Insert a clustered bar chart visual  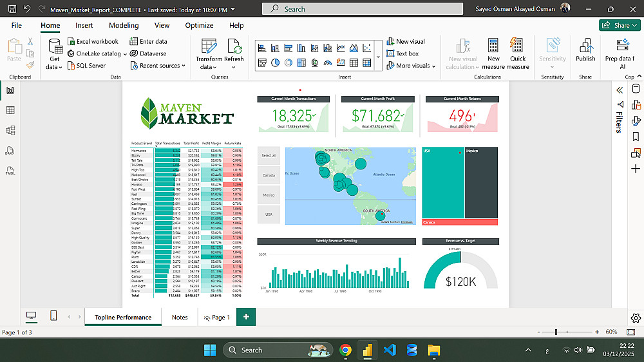click(289, 48)
